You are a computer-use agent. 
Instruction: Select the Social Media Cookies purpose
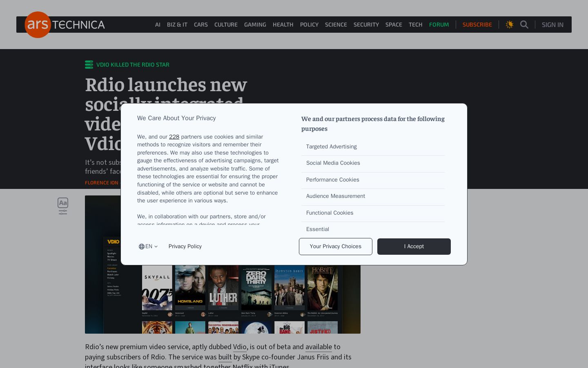pos(373,163)
